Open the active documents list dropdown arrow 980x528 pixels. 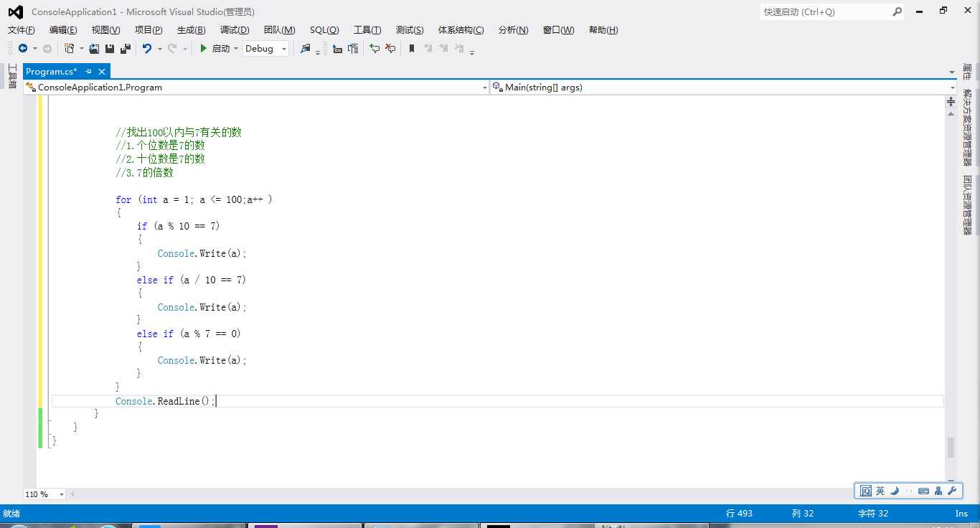pos(951,72)
